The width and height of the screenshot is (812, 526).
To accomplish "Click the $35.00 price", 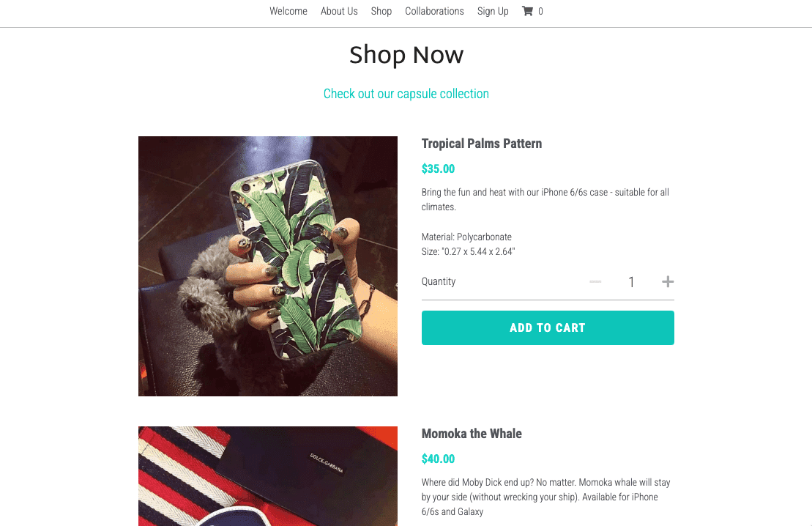I will tap(438, 168).
